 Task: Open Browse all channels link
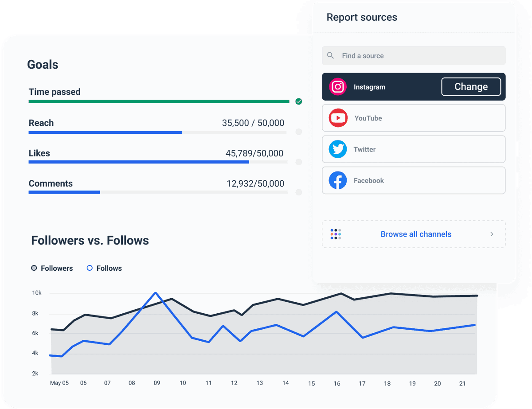tap(416, 234)
